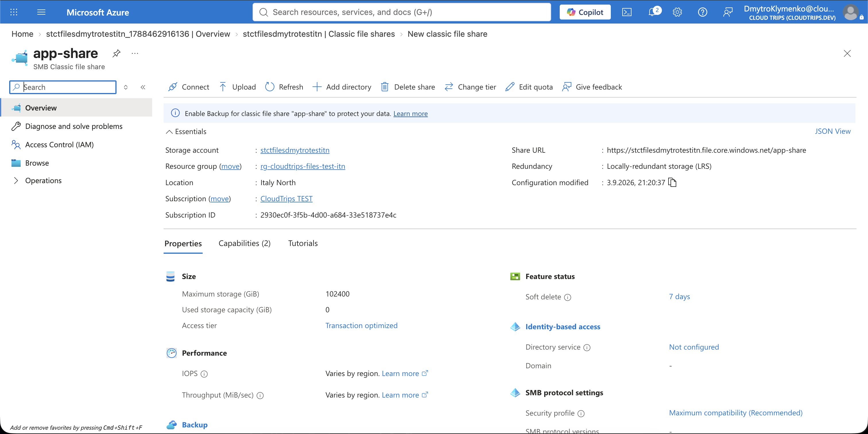Close the app-share blade
The image size is (868, 434).
(x=847, y=53)
